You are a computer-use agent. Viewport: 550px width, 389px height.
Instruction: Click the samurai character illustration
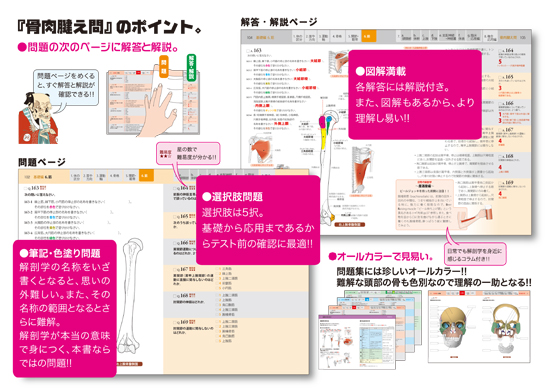click(38, 118)
